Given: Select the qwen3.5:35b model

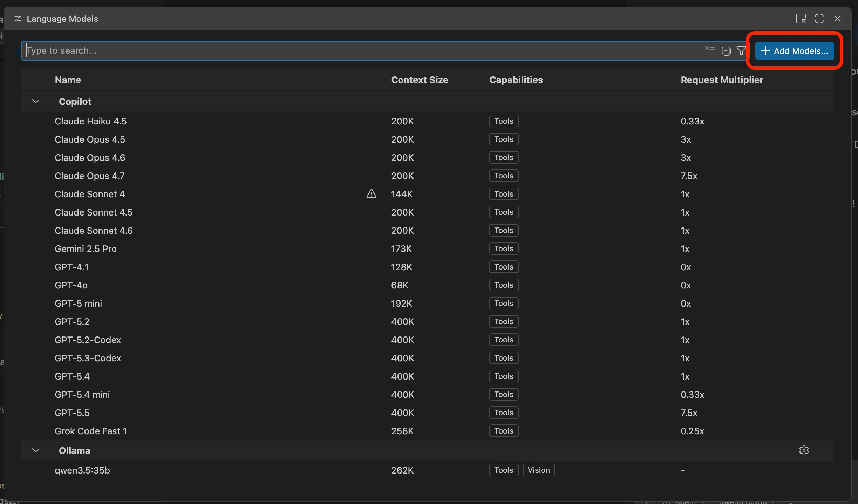Looking at the screenshot, I should click(x=427, y=470).
